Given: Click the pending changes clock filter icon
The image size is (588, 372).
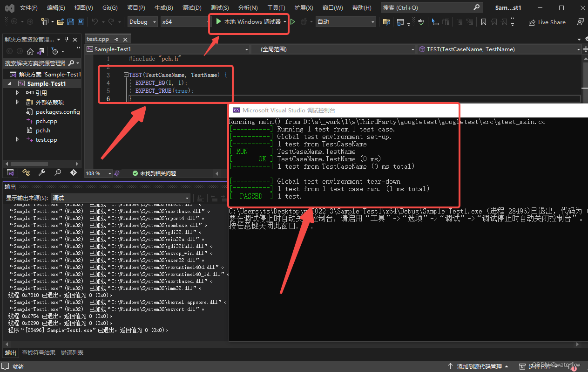Looking at the screenshot, I should coord(55,51).
